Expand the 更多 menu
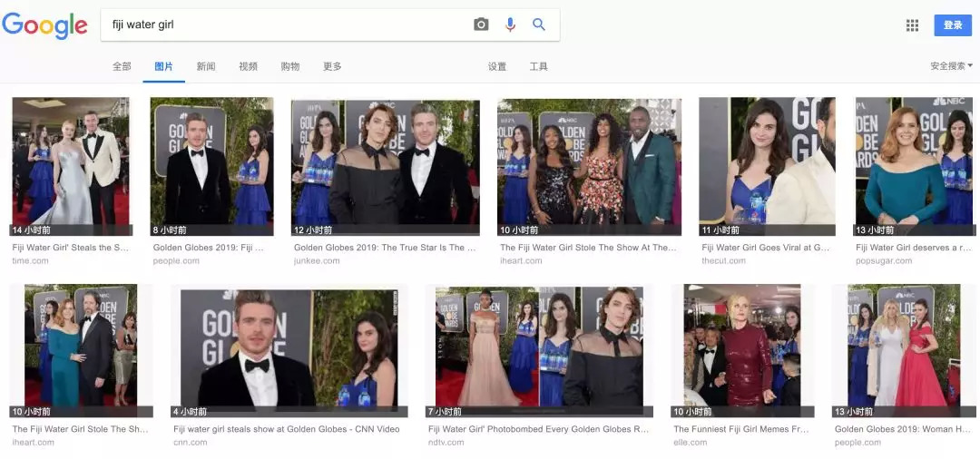Screen dimensions: 980x459 click(x=332, y=66)
